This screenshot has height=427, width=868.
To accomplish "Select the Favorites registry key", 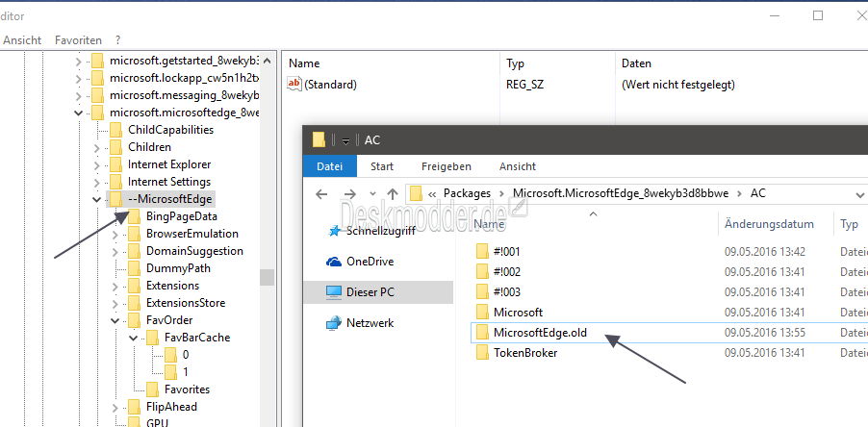I will pos(187,389).
